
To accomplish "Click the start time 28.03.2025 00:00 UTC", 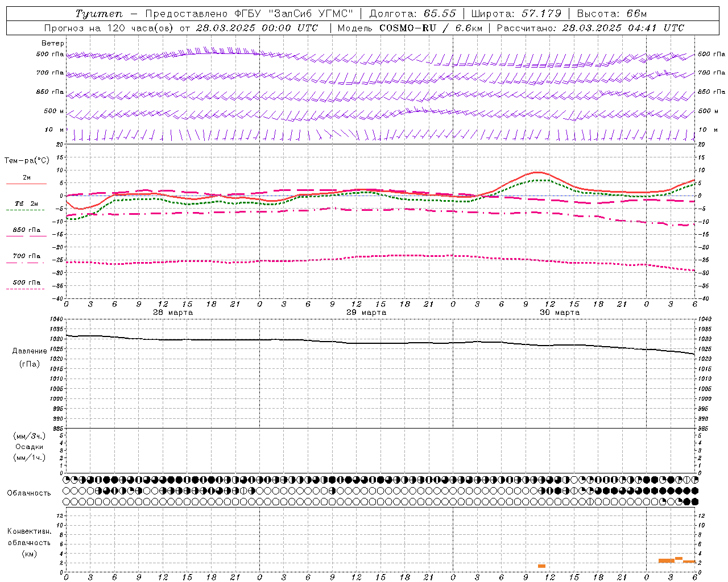I will click(x=257, y=28).
